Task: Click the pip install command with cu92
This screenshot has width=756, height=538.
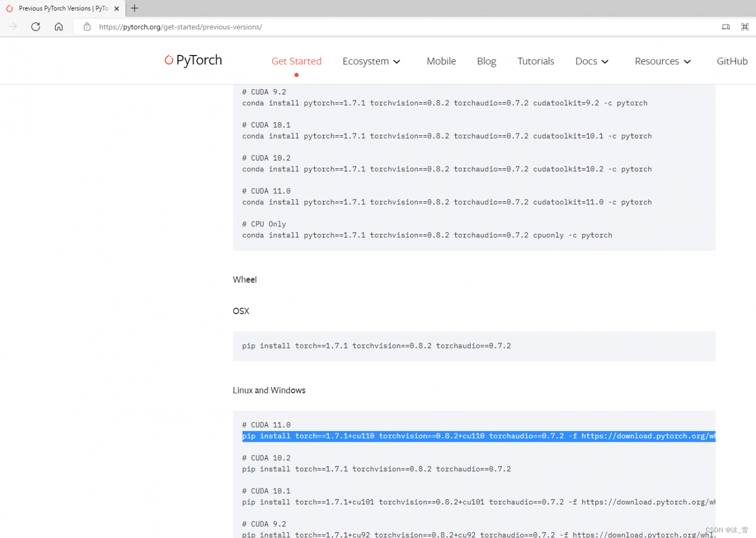Action: (478, 534)
